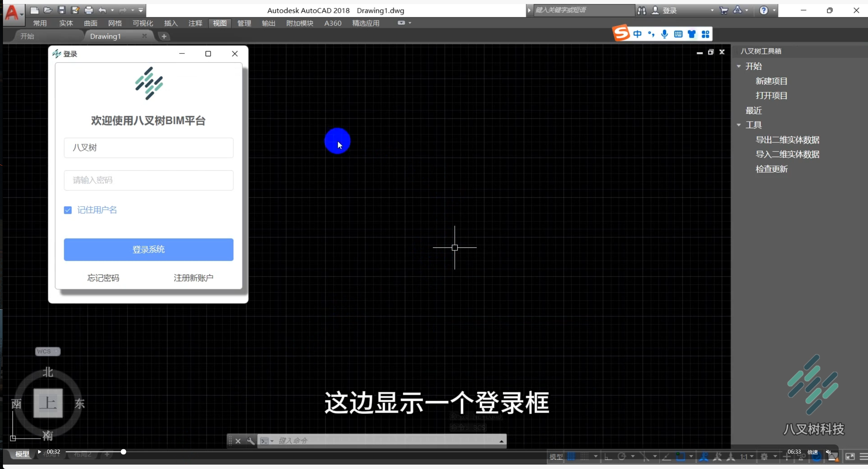Viewport: 868px width, 469px height.
Task: Toggle Sogou Chinese/English mode (中)
Action: coord(638,34)
